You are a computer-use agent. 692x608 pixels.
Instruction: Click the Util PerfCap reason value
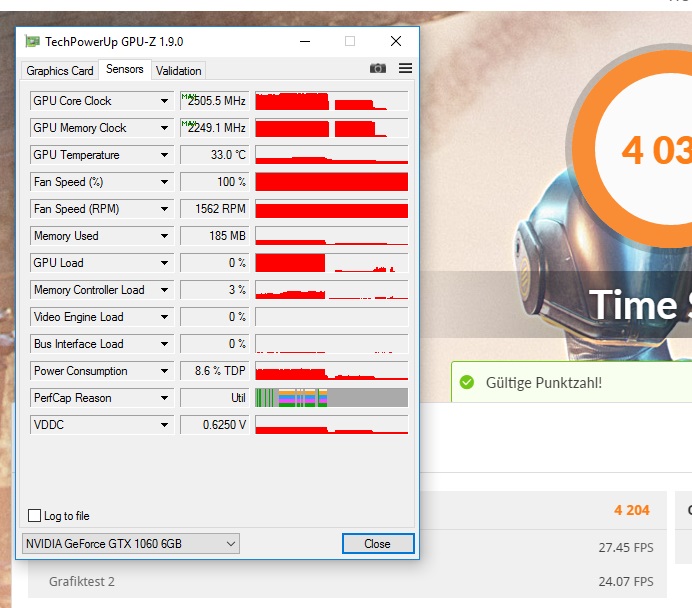tap(214, 398)
